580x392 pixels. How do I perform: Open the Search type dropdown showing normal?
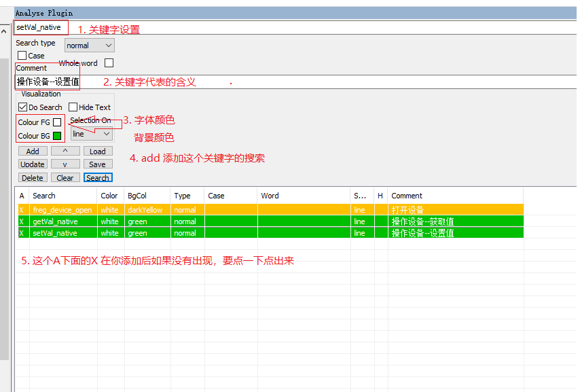pyautogui.click(x=89, y=45)
